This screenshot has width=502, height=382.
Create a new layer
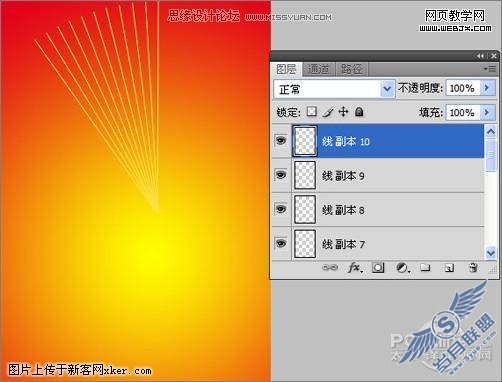(x=449, y=268)
